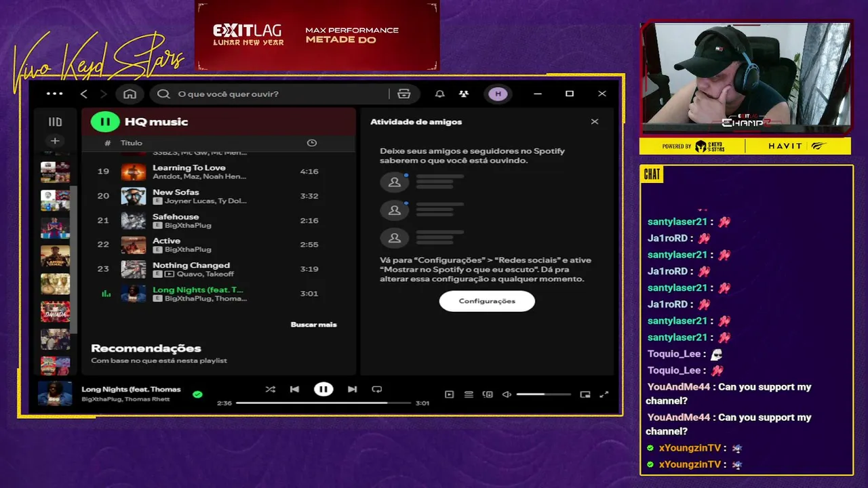Adjust the volume slider

[x=543, y=394]
